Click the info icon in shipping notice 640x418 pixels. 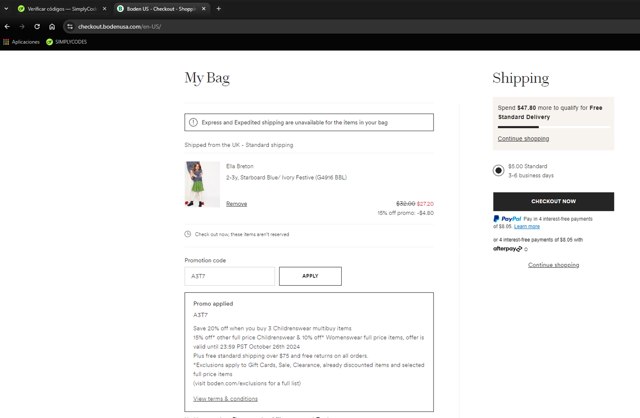(x=193, y=122)
